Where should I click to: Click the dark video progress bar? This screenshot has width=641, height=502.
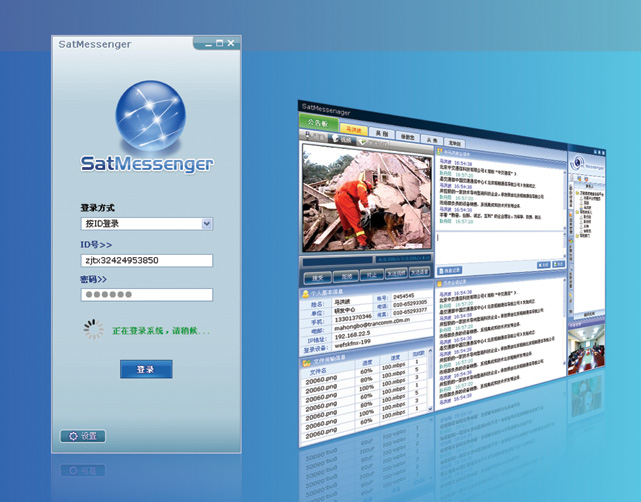pyautogui.click(x=337, y=260)
